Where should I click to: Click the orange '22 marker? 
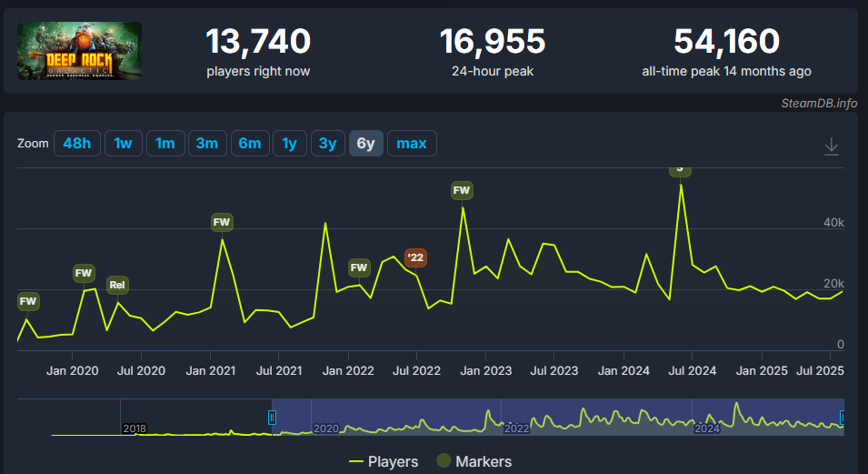tap(415, 257)
